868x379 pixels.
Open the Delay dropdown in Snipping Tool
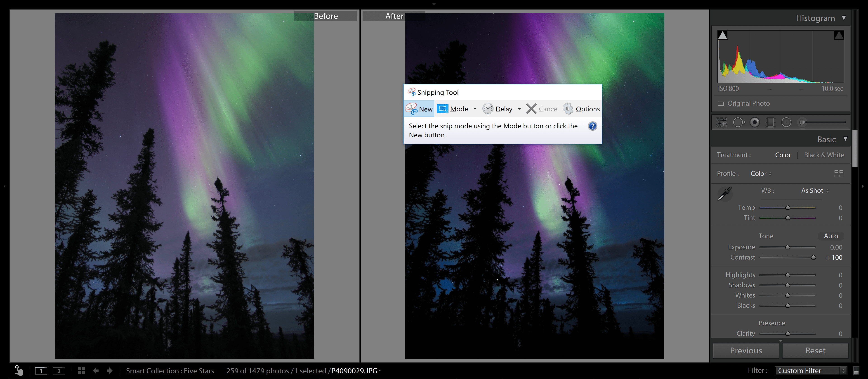[x=519, y=109]
